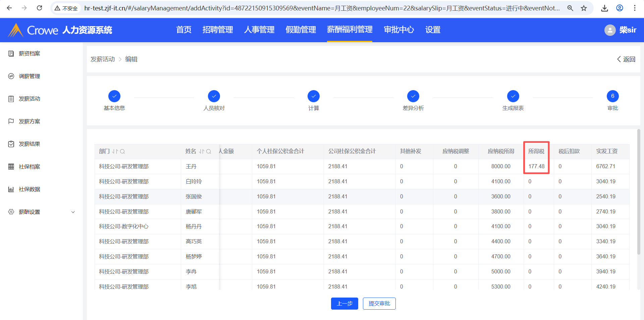Open the 柴sir user account menu
644x320 pixels.
(620, 30)
